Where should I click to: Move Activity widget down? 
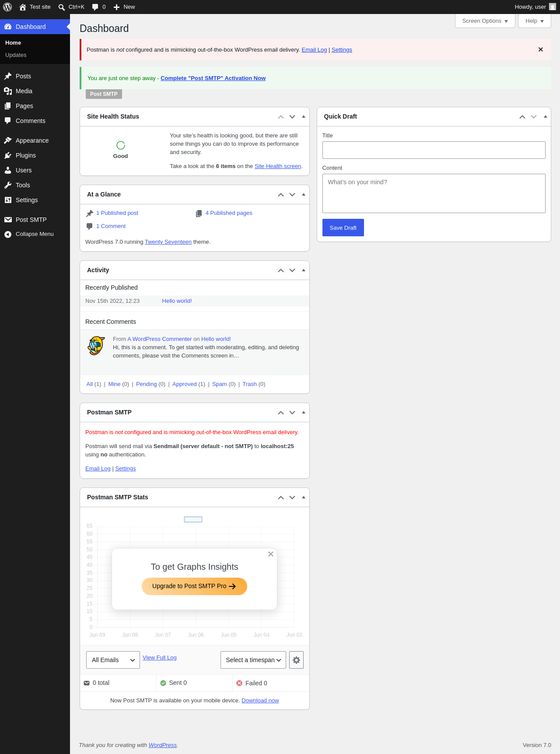coord(292,270)
